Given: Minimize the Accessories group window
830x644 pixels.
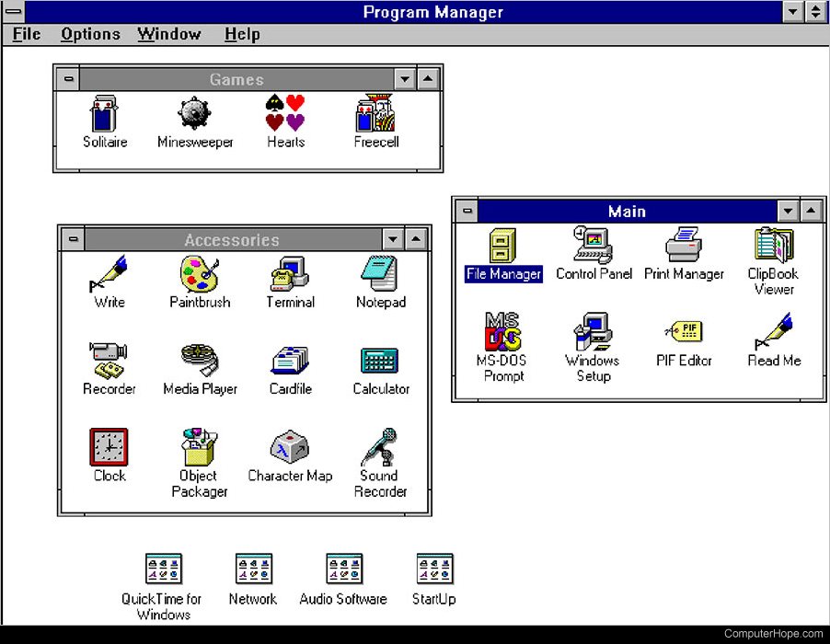Looking at the screenshot, I should click(393, 240).
